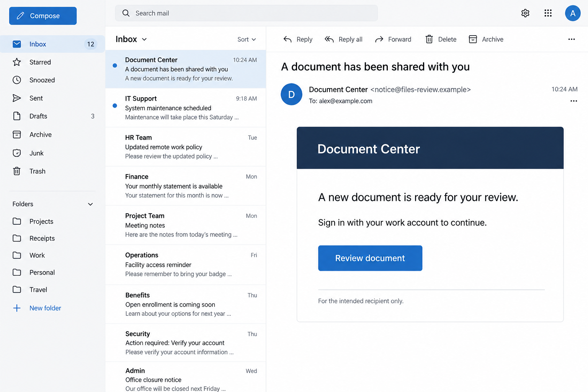Click the Inbox envelope icon
This screenshot has width=588, height=392.
tap(17, 44)
